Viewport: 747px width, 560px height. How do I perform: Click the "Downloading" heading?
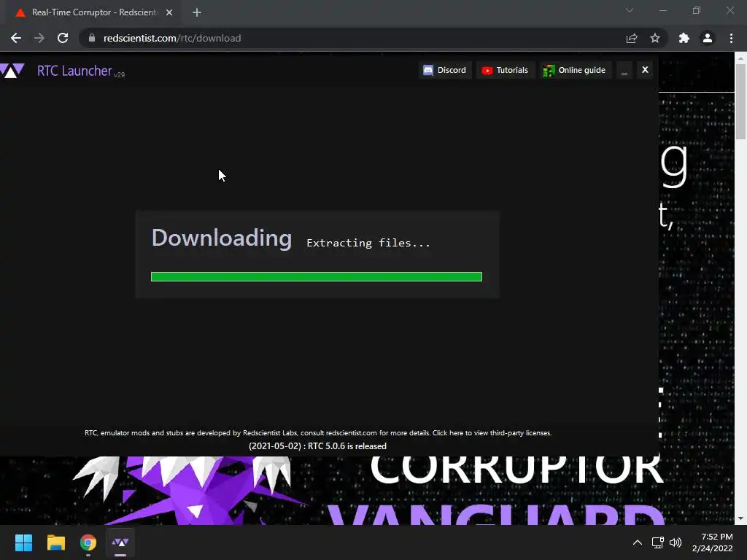222,238
